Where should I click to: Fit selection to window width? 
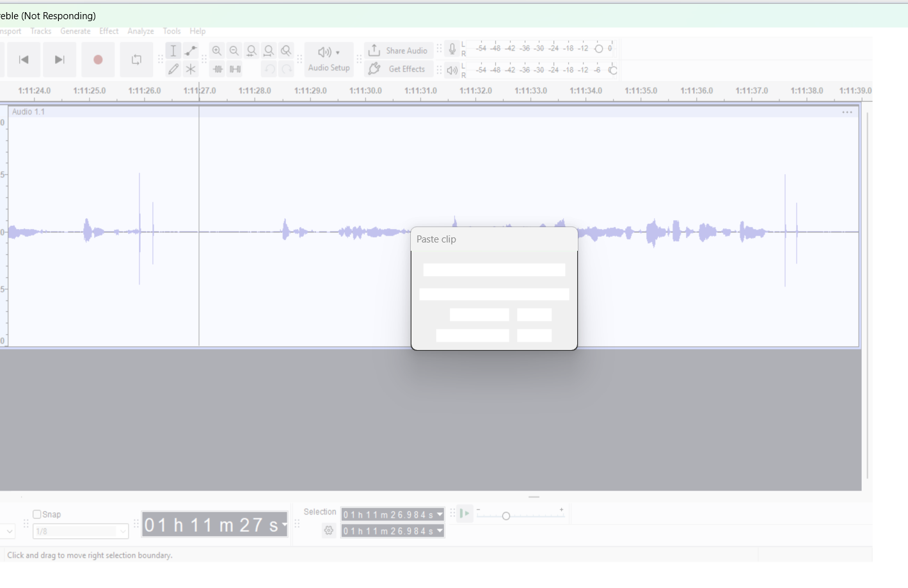(251, 51)
